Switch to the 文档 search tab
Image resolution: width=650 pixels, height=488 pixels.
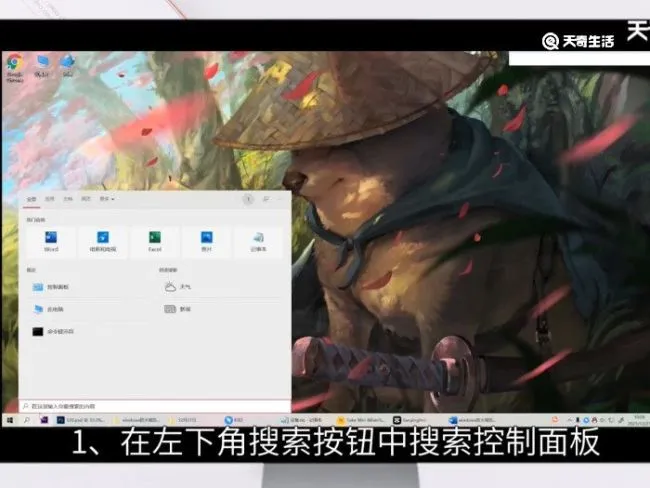(68, 199)
